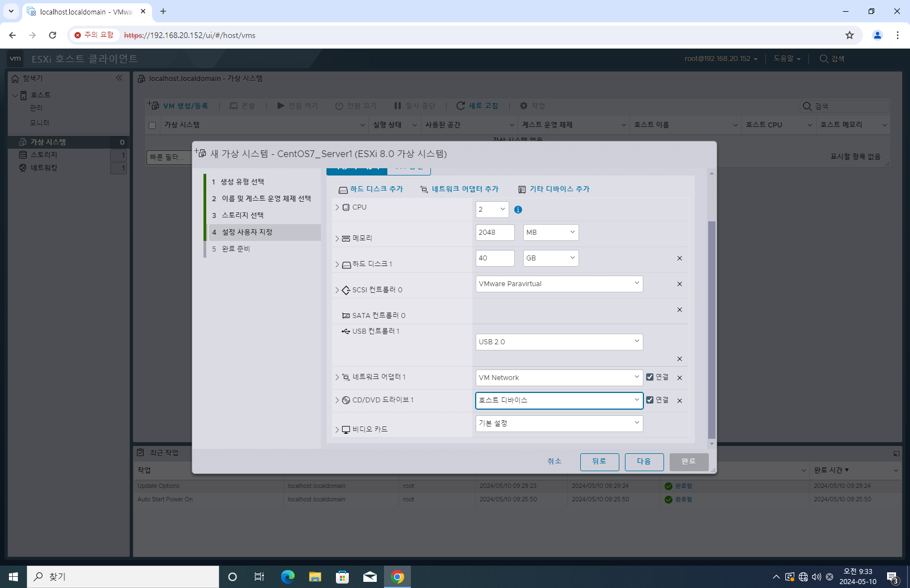Click the 뒤로 button
Viewport: 910px width, 588px height.
coord(599,462)
